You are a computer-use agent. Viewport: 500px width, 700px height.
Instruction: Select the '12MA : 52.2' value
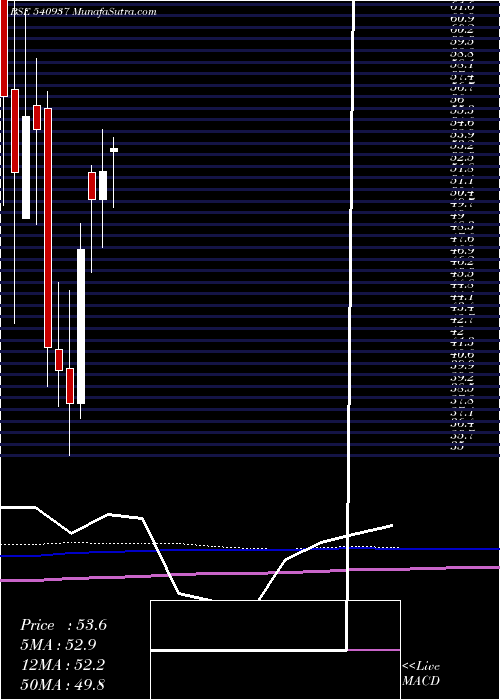pos(63,665)
